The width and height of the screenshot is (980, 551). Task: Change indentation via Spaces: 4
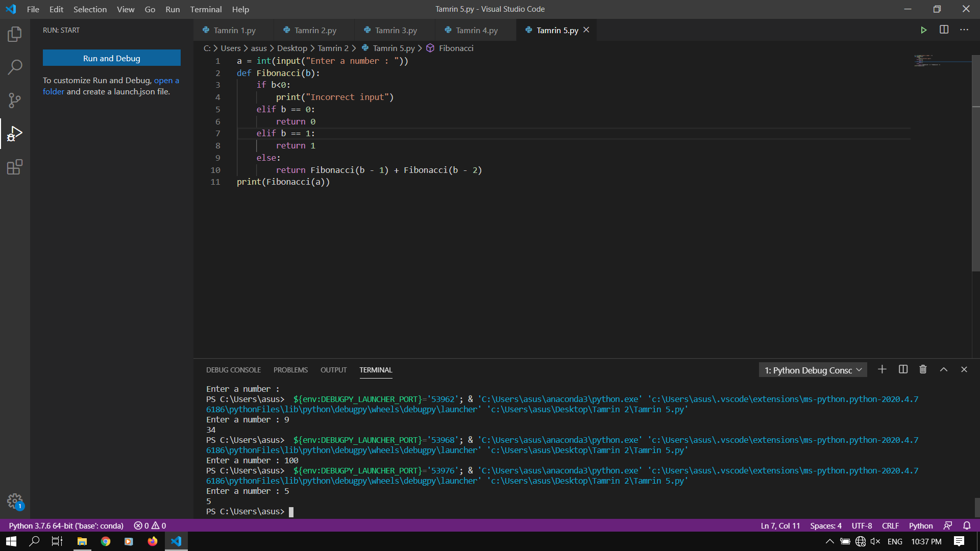click(x=826, y=525)
